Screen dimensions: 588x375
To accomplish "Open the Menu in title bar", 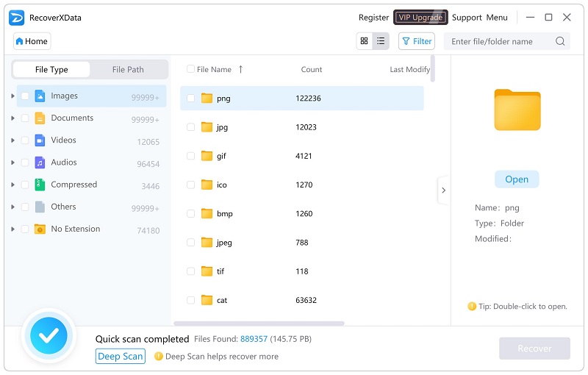I will pyautogui.click(x=497, y=17).
